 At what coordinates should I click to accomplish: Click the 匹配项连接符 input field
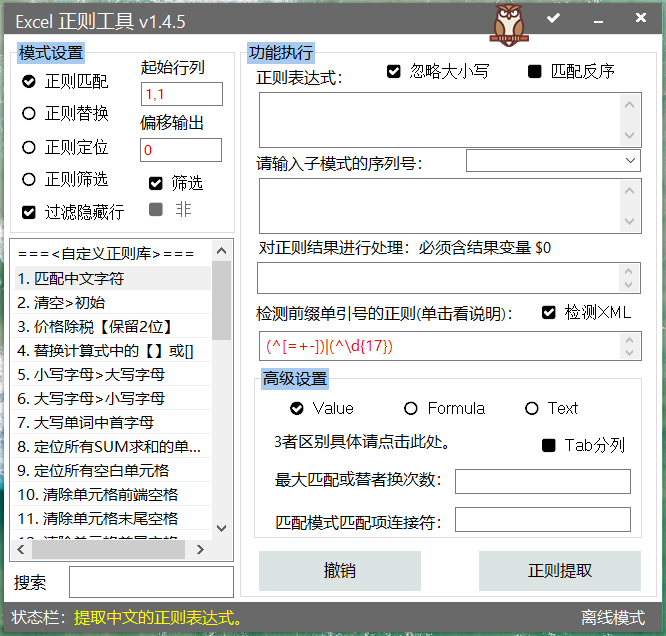tap(543, 519)
